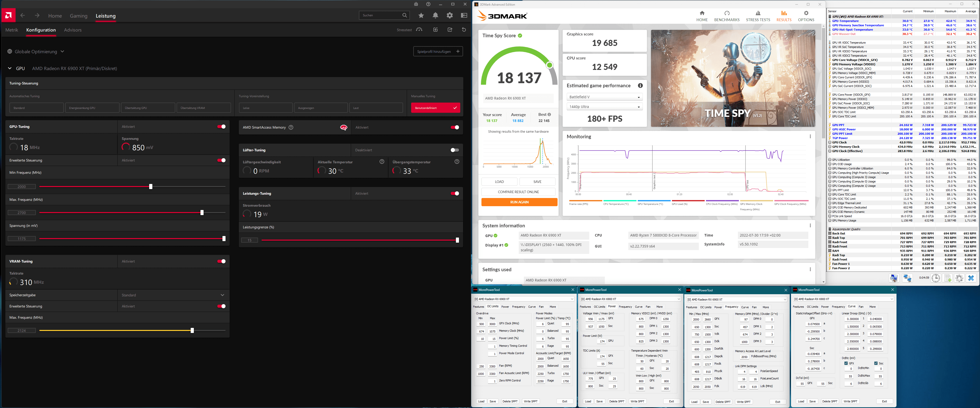Adjust the Max. Frequenz GPU slider handle
Screen dimensions: 980x408
(202, 213)
